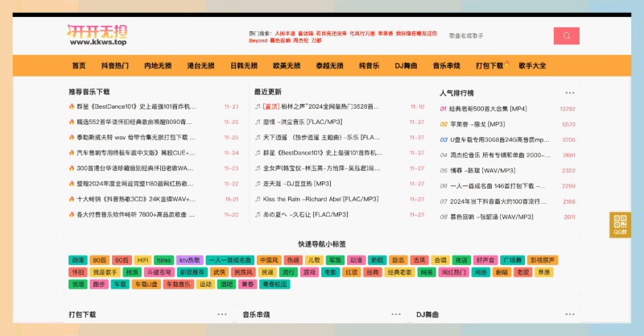The width and height of the screenshot is (644, 336).
Task: Select the 90后 quick tag
Action: 122,260
